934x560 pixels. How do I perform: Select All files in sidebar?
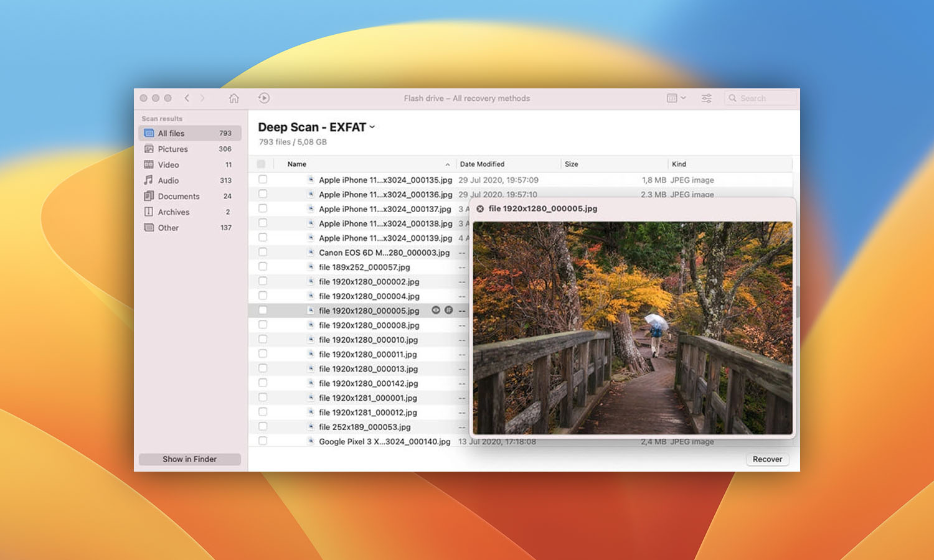[189, 133]
